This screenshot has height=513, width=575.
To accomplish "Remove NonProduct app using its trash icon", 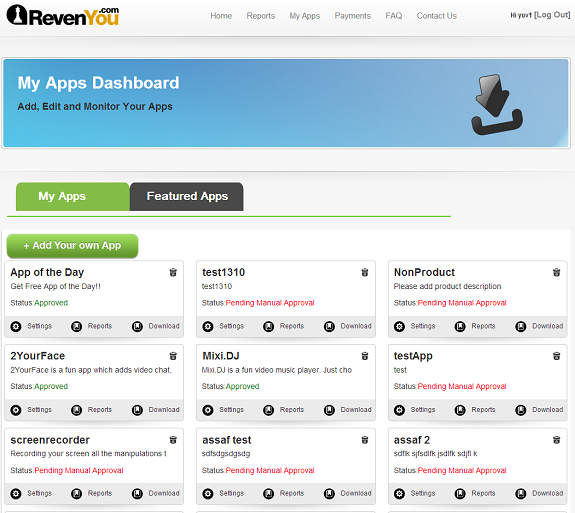I will (557, 272).
